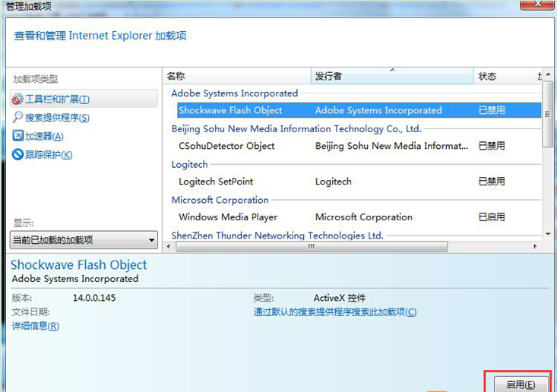Click the 启用(E) enable button
Viewport: 557px width, 392px height.
coord(521,384)
